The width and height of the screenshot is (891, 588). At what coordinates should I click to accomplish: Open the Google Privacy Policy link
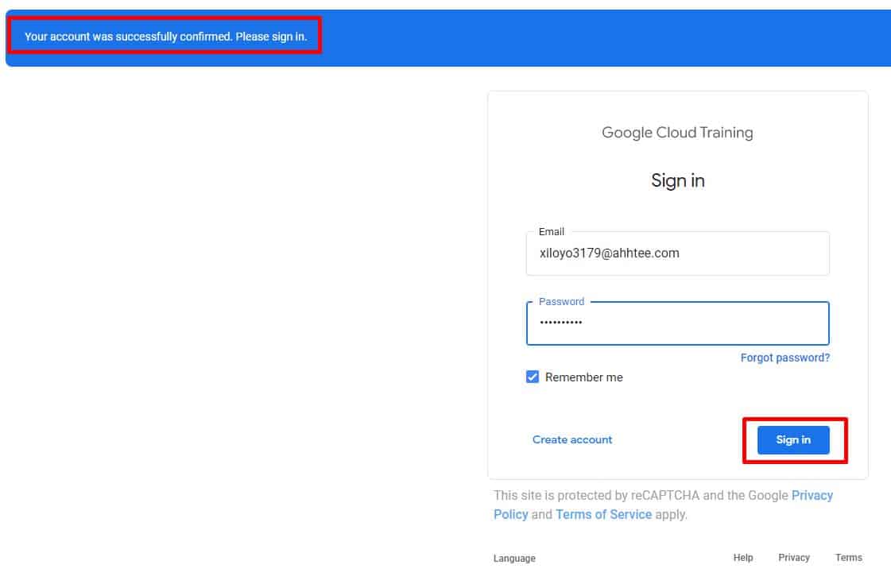click(x=812, y=495)
